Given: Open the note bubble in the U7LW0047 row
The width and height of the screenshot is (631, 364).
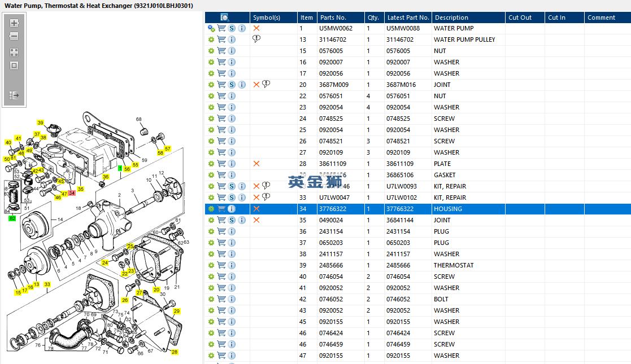Looking at the screenshot, I should (266, 197).
